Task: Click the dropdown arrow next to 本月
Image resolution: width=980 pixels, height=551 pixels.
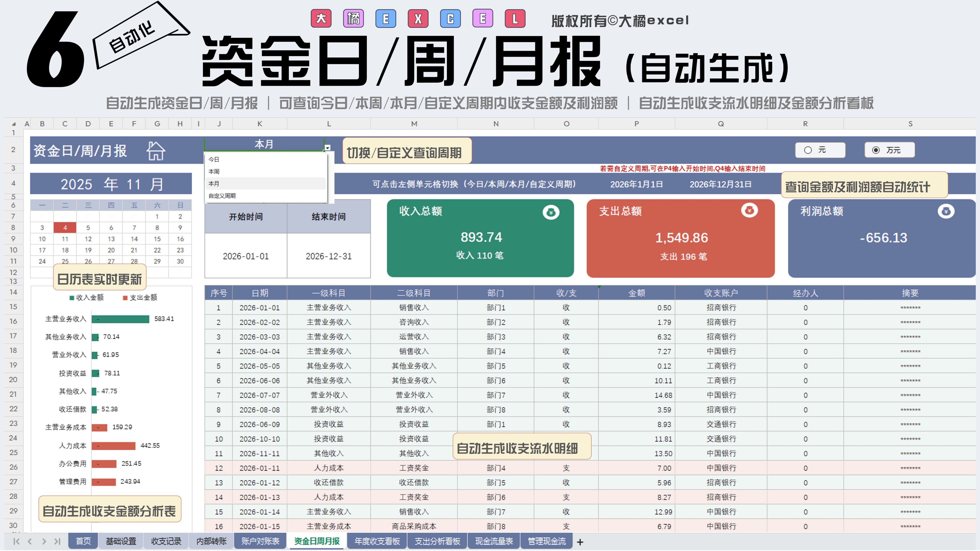Action: pos(328,148)
